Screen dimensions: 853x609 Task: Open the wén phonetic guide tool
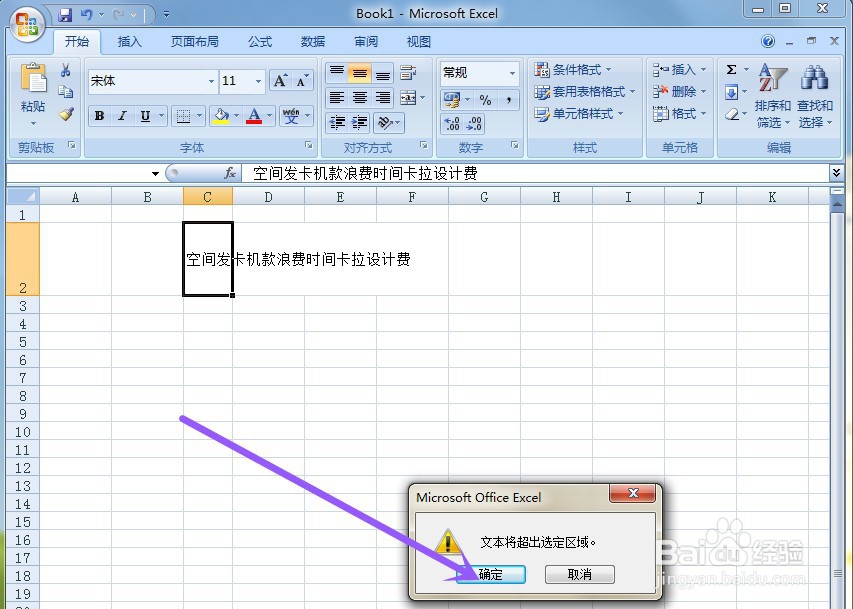(x=291, y=115)
